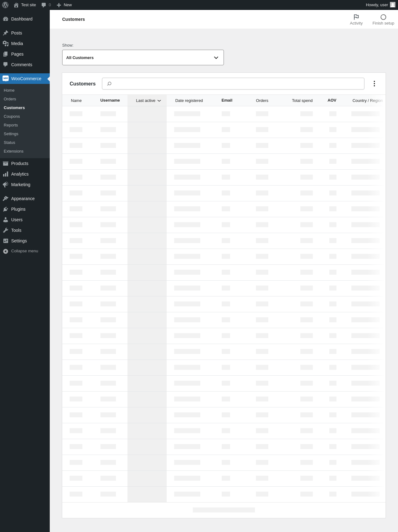Viewport: 398px width, 532px height.
Task: Click the Tools wrench icon
Action: click(x=6, y=230)
